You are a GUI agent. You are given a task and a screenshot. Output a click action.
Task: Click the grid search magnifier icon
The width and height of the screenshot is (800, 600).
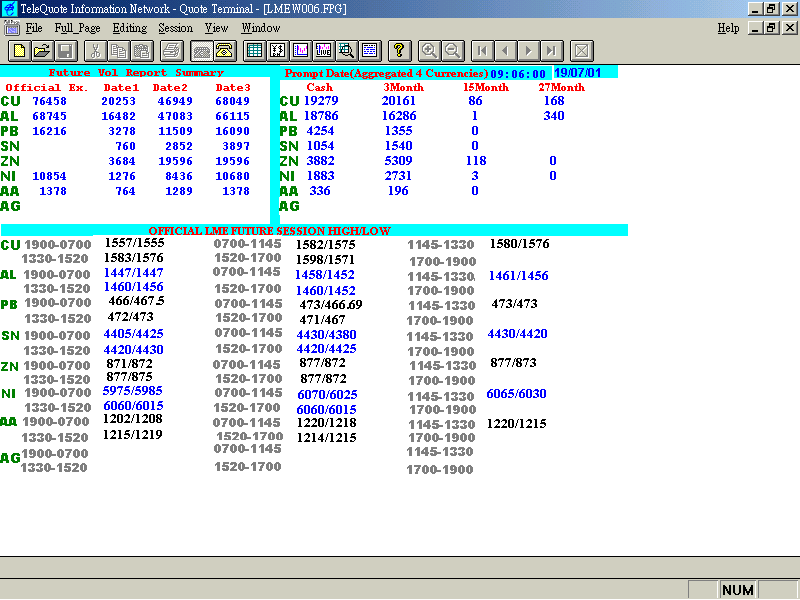346,51
